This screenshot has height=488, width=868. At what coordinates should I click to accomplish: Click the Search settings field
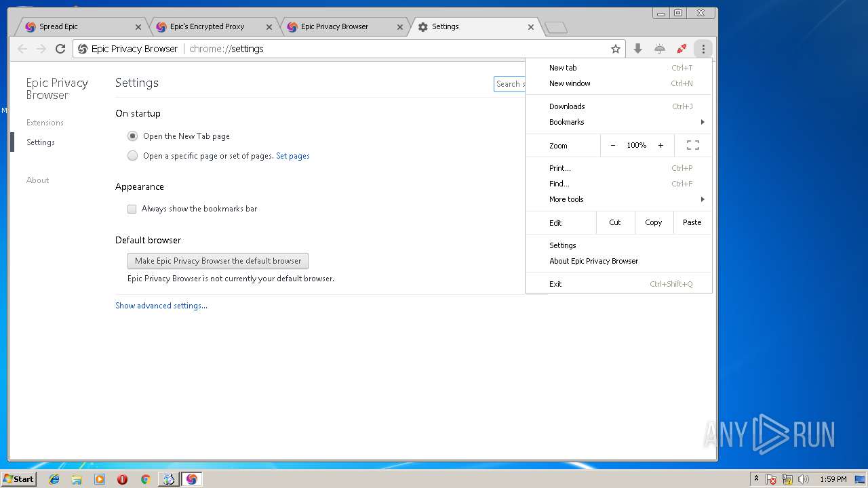pyautogui.click(x=510, y=84)
